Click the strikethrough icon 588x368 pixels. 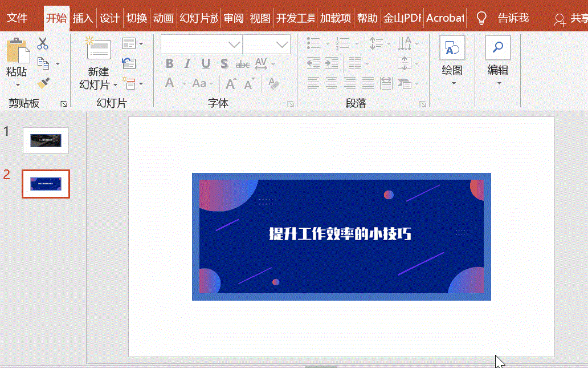(x=242, y=64)
